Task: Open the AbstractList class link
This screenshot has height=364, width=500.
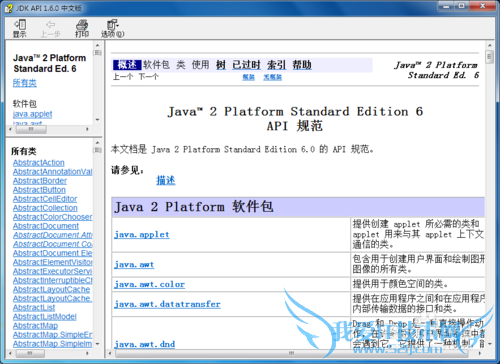Action: pyautogui.click(x=34, y=307)
